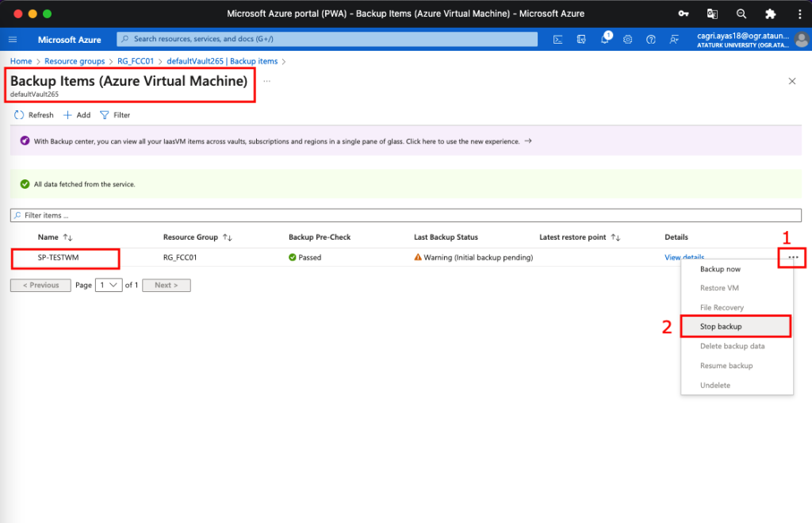Open the Directories and subscriptions filter

pos(581,40)
